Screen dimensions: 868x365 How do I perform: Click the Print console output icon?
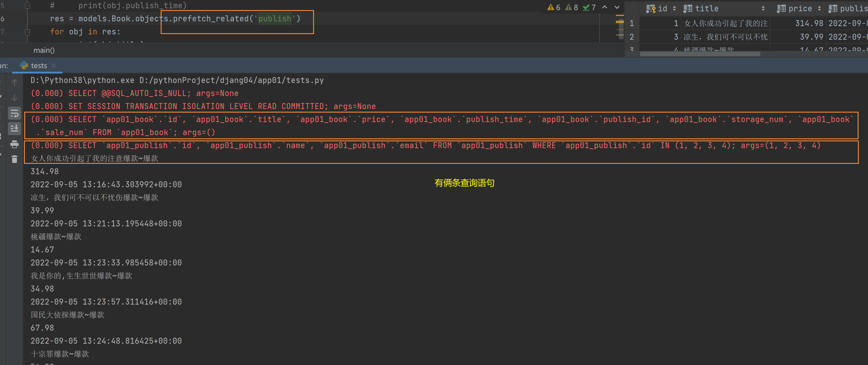[x=15, y=144]
